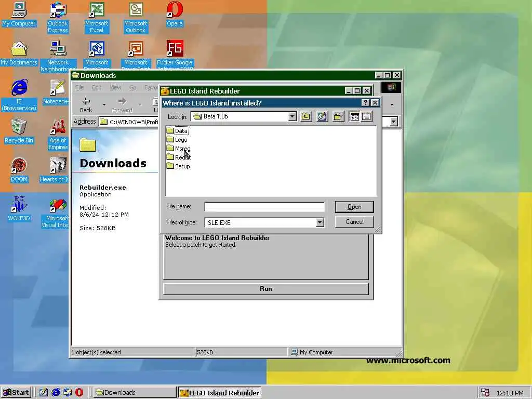Click the Open button
This screenshot has width=532, height=399.
[354, 207]
